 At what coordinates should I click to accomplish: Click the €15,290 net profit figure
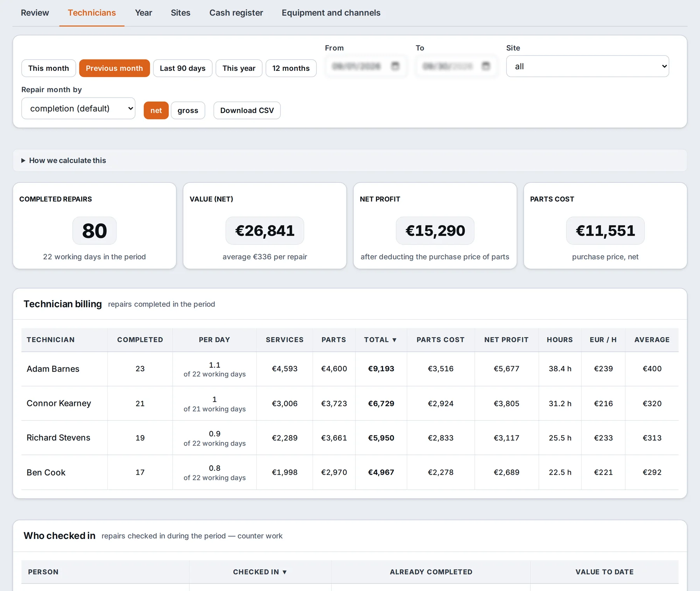(435, 231)
